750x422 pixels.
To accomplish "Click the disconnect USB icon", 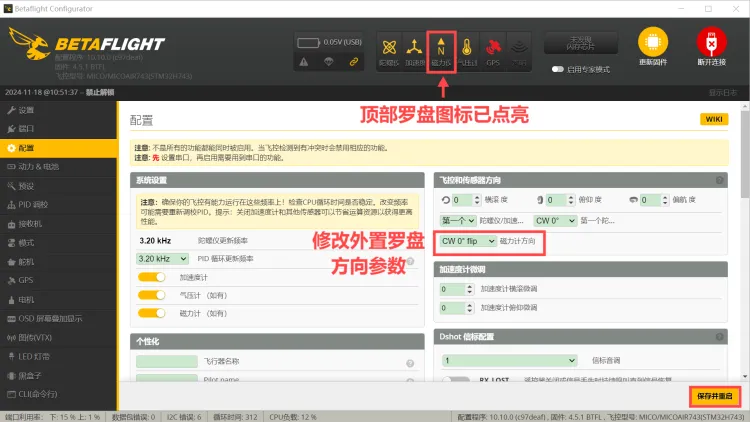I will (x=711, y=43).
